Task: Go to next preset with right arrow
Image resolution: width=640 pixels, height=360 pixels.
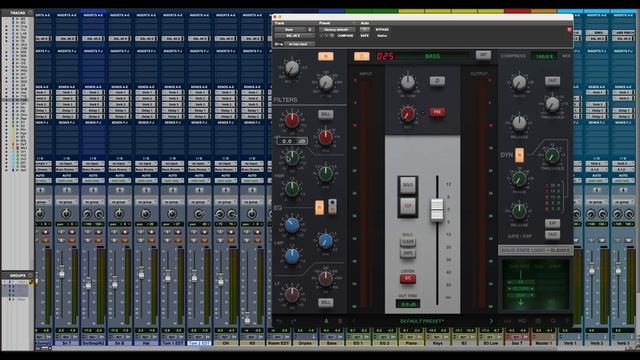Action: click(491, 321)
